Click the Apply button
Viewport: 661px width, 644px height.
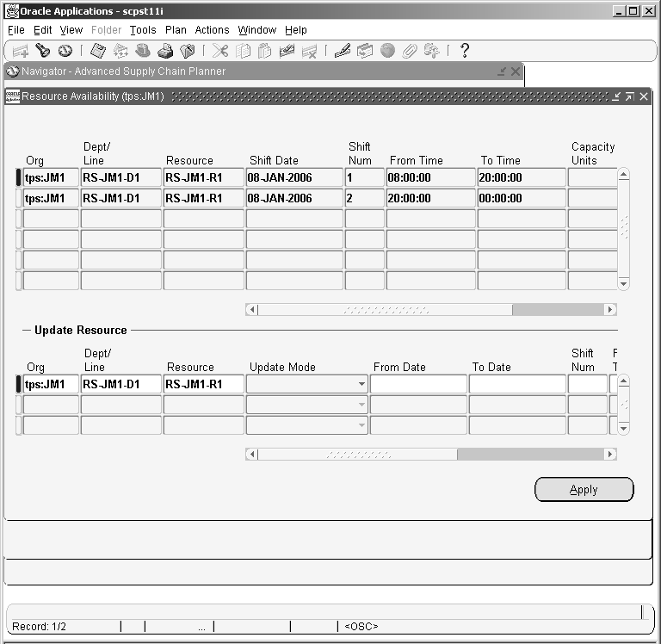(x=584, y=490)
